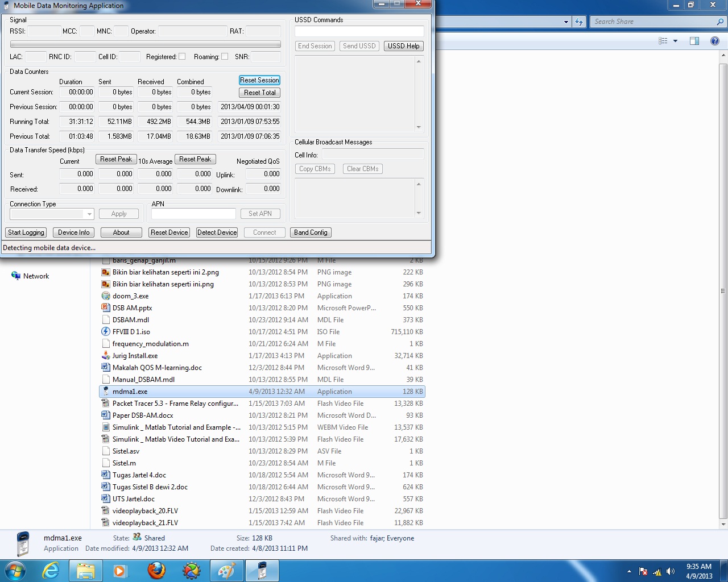Open the Explorer address bar dropdown
The height and width of the screenshot is (582, 728).
click(x=565, y=21)
